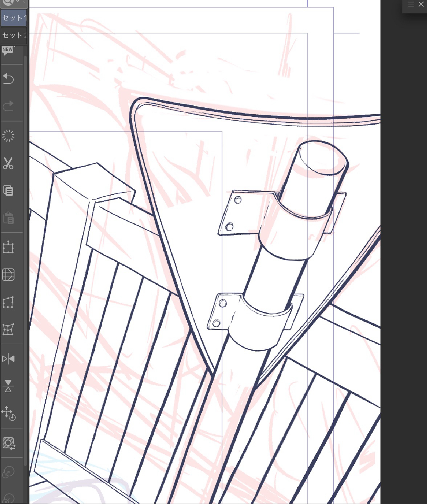Click the Undo arrow icon
Viewport: 427px width, 504px height.
click(x=8, y=79)
